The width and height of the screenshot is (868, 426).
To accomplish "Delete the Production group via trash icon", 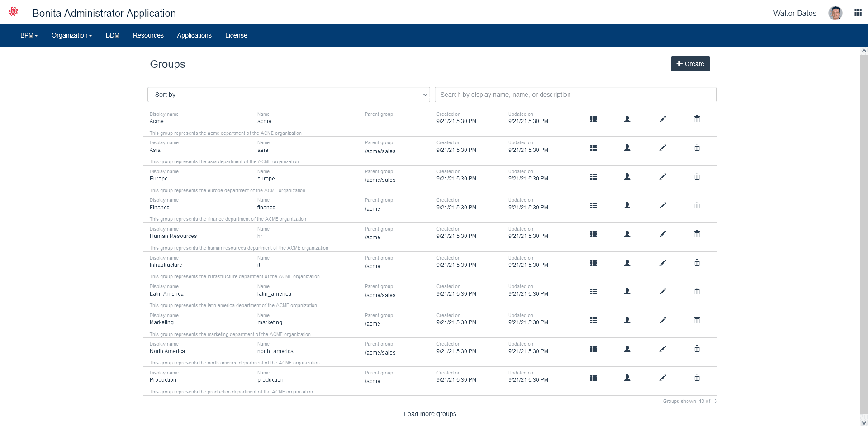I will point(697,377).
